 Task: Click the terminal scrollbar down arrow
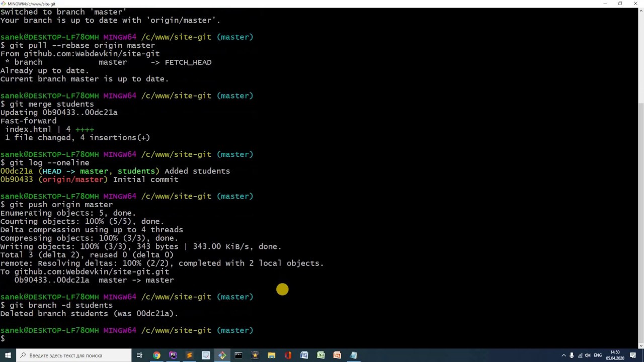coord(641,345)
